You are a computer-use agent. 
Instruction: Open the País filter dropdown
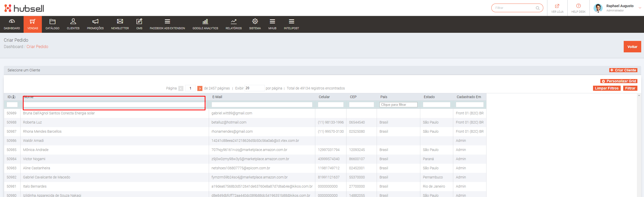click(398, 105)
